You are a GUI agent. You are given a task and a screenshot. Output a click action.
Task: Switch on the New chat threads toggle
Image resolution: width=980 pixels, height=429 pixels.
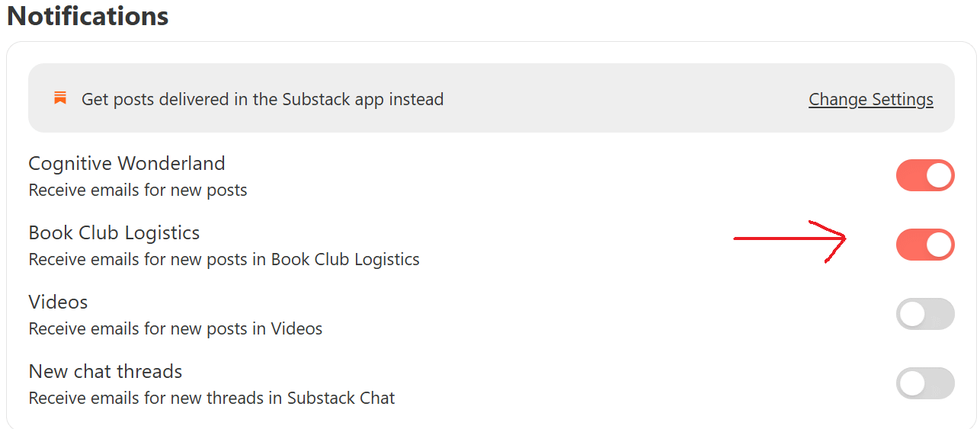click(x=925, y=383)
